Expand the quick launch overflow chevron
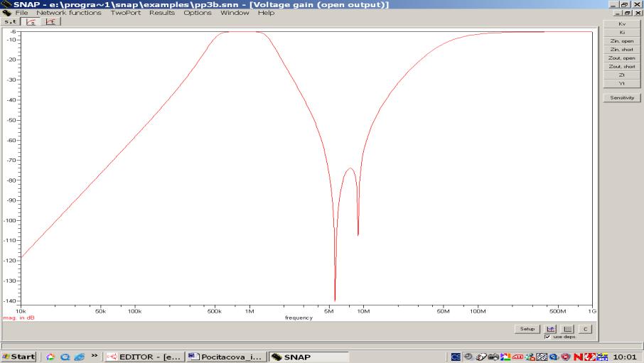The height and width of the screenshot is (363, 644). [x=95, y=356]
